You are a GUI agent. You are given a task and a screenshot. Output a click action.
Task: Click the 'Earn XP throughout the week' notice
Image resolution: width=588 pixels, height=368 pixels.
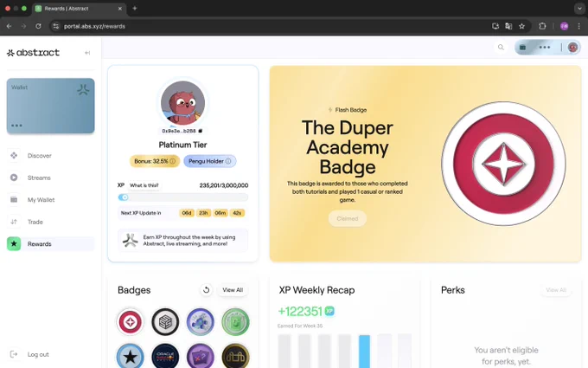[183, 241]
